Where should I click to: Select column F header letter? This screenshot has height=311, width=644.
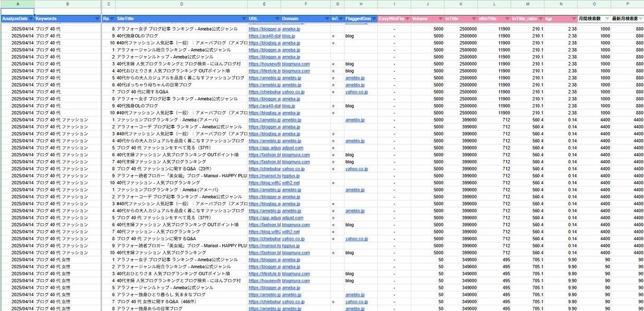pyautogui.click(x=306, y=4)
